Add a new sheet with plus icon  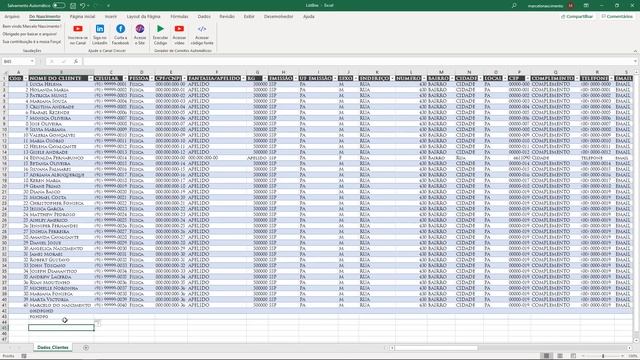coord(86,348)
